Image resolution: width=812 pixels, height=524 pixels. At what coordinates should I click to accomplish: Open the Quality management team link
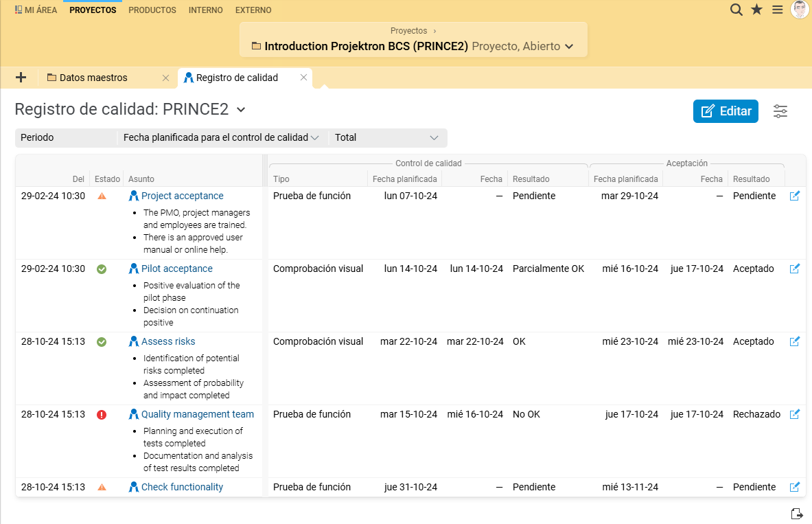197,414
